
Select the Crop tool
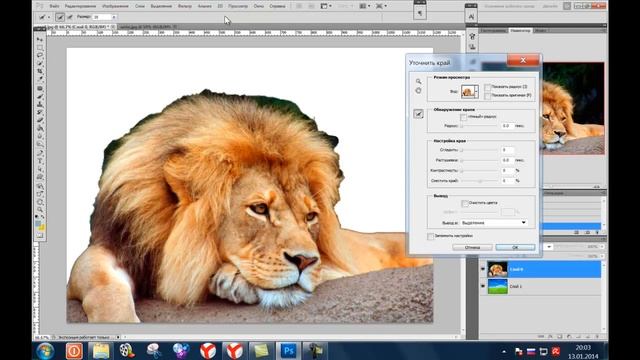[40, 71]
